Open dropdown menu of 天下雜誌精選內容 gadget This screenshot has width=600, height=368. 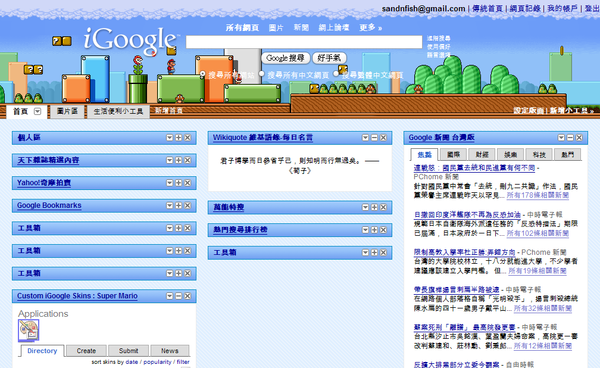click(x=170, y=160)
